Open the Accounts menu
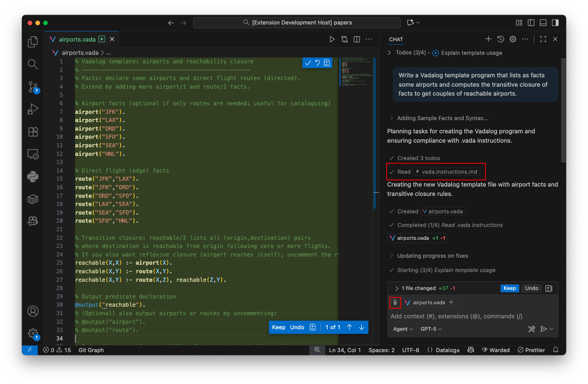The height and width of the screenshot is (384, 588). point(33,311)
